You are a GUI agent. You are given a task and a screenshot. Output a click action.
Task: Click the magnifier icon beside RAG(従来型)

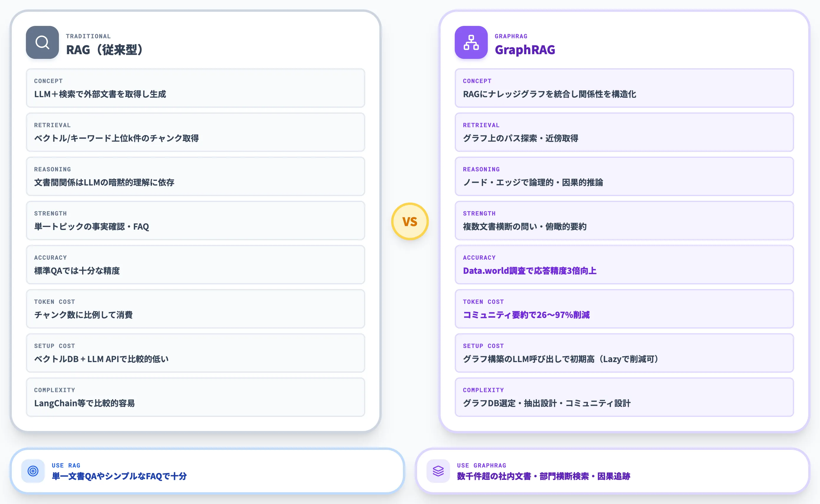42,42
